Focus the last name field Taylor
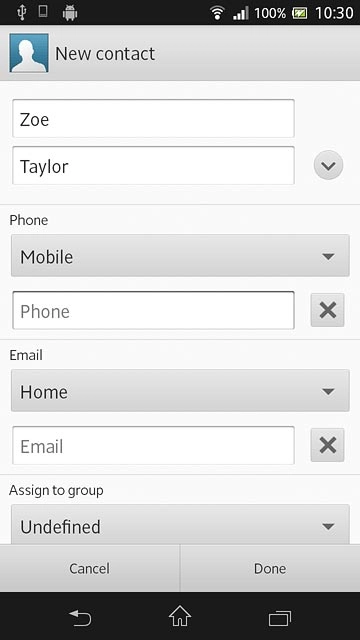This screenshot has width=360, height=640. coord(153,165)
